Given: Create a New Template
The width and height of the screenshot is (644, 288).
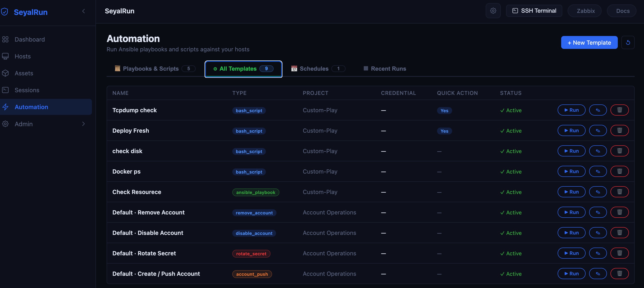Looking at the screenshot, I should (589, 42).
